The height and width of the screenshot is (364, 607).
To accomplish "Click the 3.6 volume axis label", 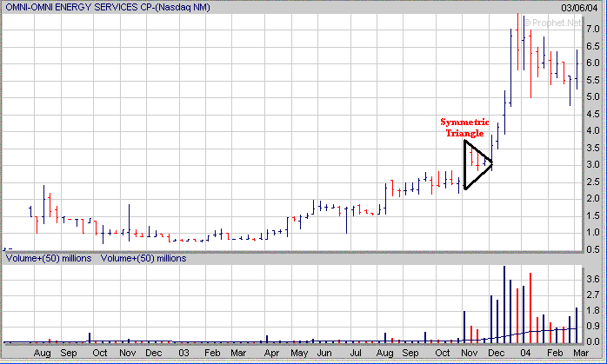I will point(593,279).
